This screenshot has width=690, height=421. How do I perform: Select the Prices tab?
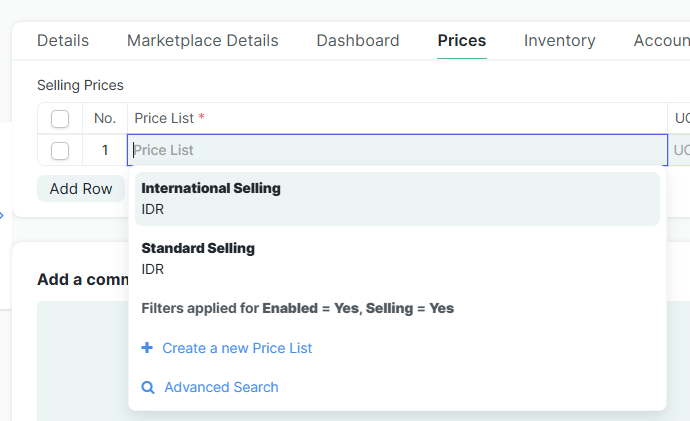coord(462,41)
